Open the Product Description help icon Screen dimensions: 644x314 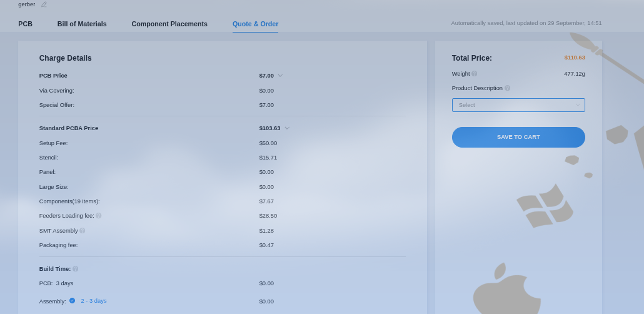pos(508,88)
